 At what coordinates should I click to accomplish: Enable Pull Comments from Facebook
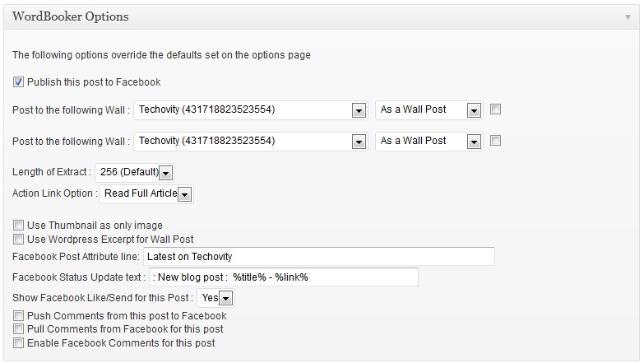tap(18, 329)
